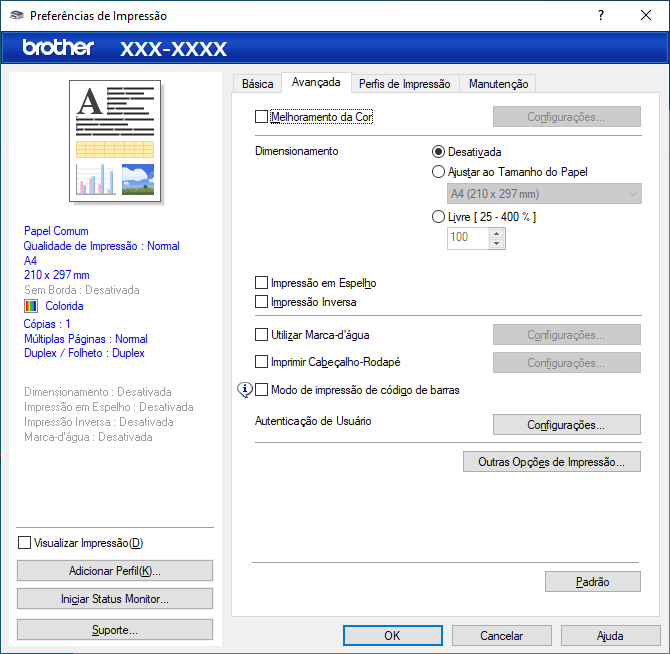Toggle Impressão em Espelho checkbox
This screenshot has height=654, width=670.
pos(262,283)
